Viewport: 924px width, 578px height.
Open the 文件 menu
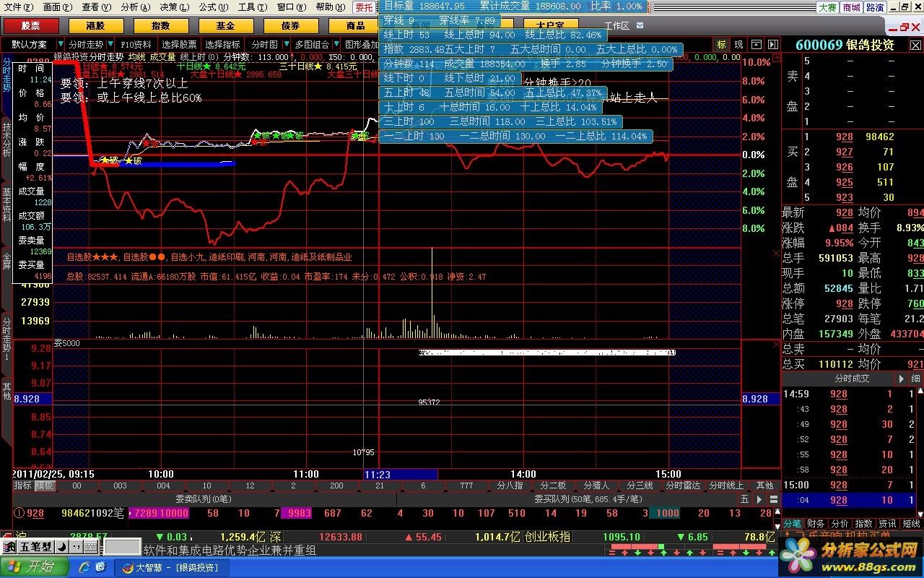click(18, 7)
